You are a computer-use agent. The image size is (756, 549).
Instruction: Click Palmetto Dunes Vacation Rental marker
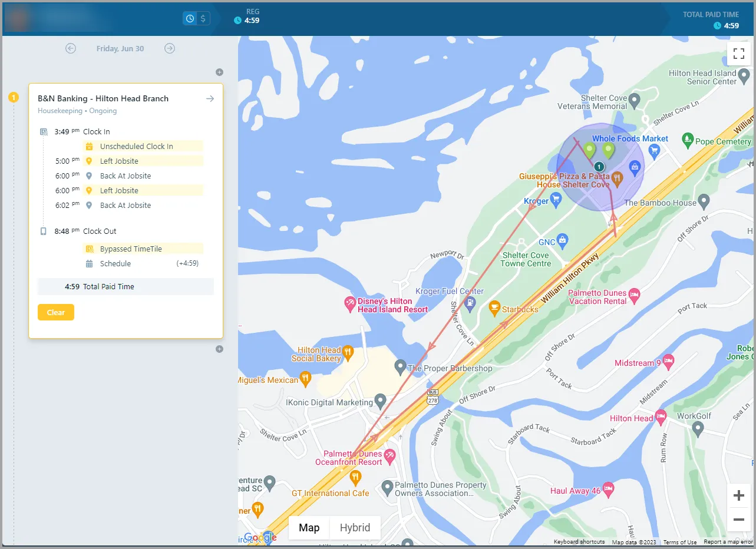click(x=634, y=296)
